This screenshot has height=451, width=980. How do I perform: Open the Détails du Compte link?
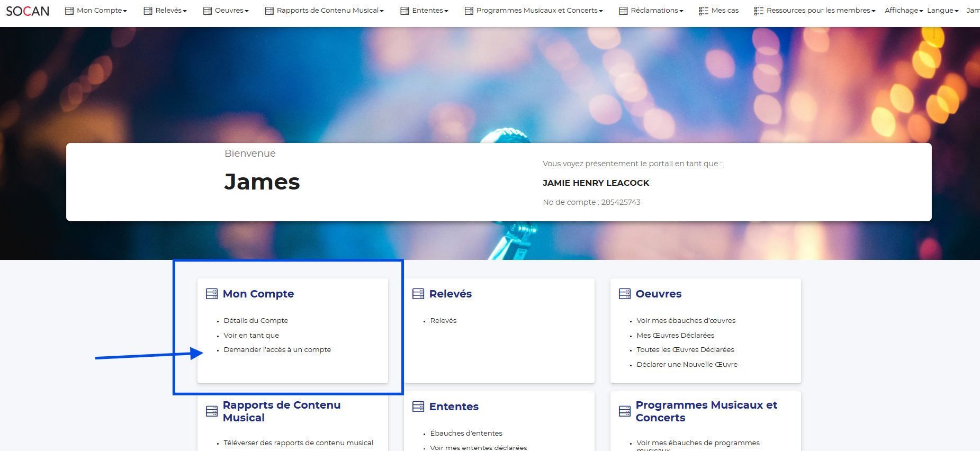tap(256, 321)
